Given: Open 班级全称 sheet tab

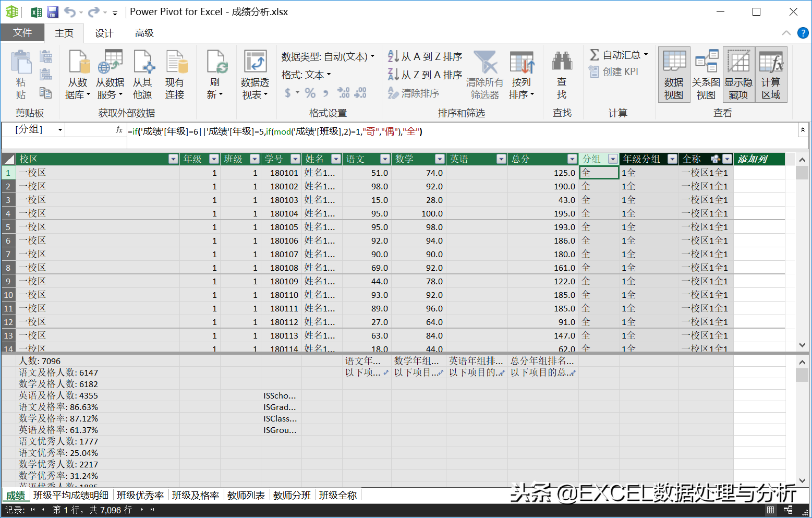Looking at the screenshot, I should 338,495.
